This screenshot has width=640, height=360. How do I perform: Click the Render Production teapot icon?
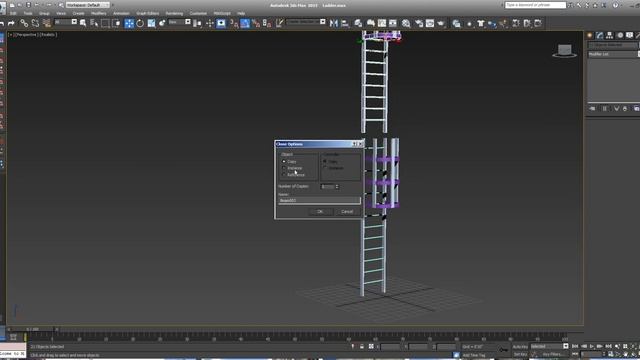[x=441, y=24]
